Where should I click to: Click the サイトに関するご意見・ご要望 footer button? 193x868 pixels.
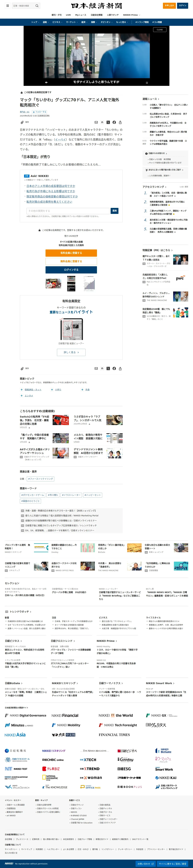pyautogui.click(x=172, y=864)
